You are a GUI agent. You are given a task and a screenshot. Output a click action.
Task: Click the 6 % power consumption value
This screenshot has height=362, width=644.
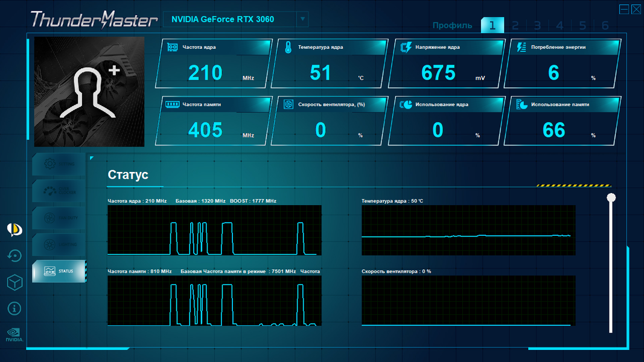(553, 73)
